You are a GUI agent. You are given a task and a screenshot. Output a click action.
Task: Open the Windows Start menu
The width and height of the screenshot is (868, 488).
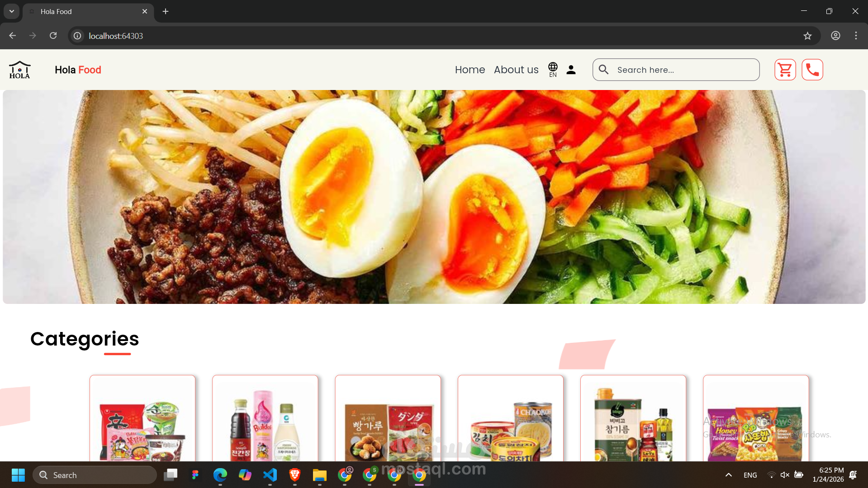[18, 475]
